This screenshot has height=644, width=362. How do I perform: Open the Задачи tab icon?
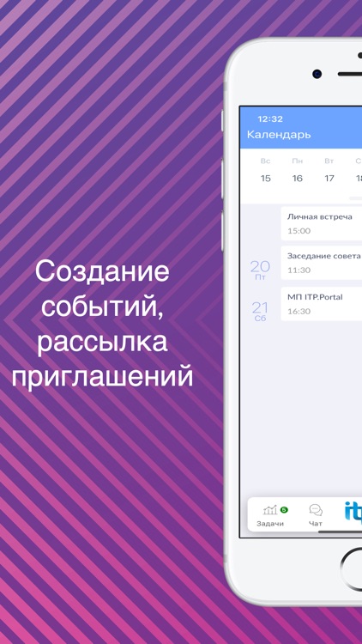(x=269, y=511)
